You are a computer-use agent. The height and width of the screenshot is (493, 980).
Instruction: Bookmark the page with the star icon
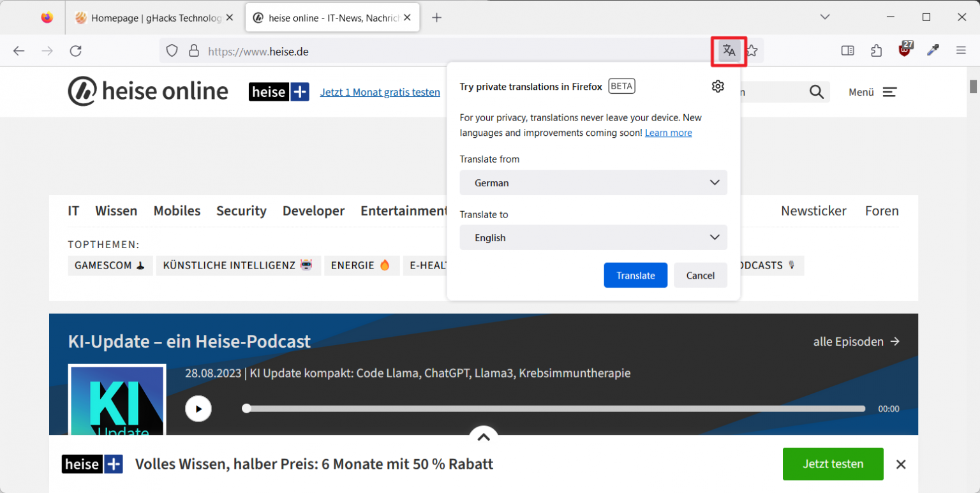(x=752, y=51)
